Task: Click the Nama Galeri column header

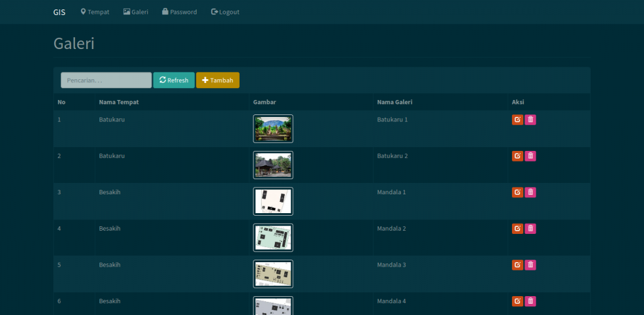Action: [x=395, y=102]
